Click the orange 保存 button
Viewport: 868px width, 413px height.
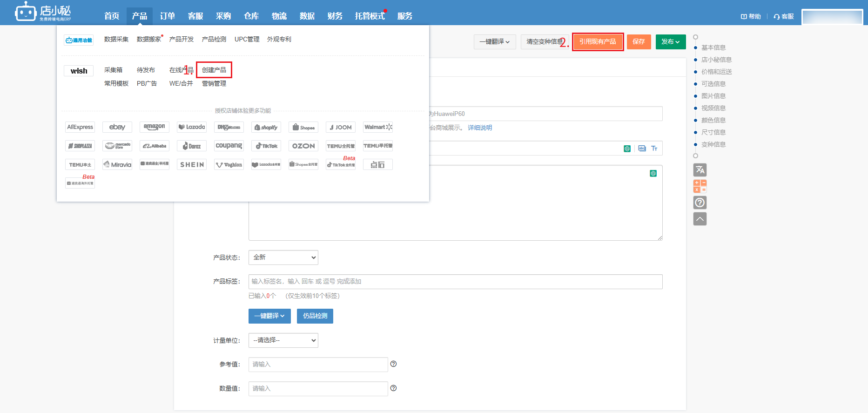pos(639,42)
